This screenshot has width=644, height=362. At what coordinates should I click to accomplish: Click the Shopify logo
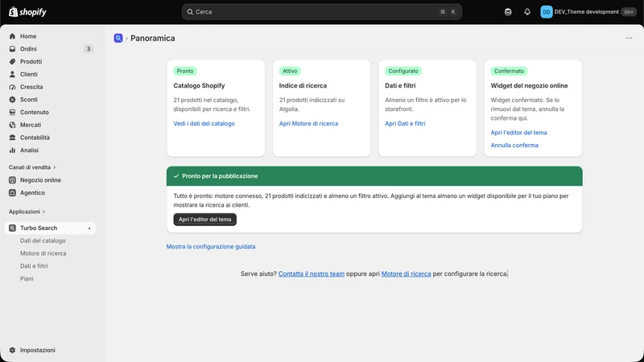27,12
